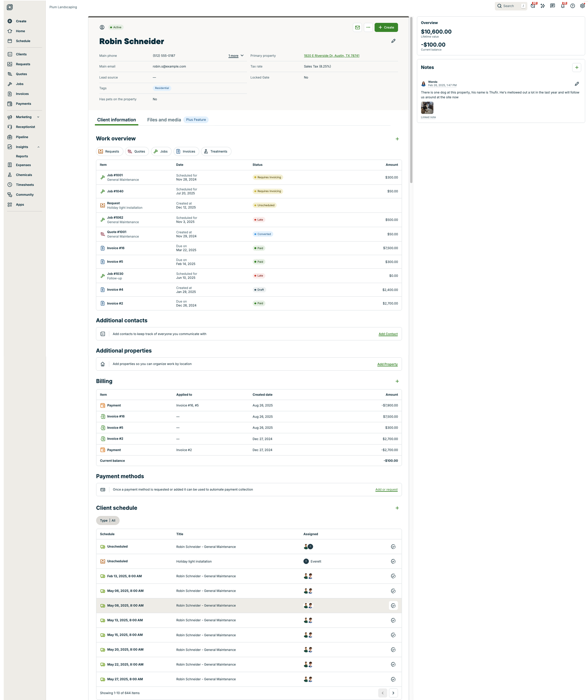Click the email client envelope icon

(357, 27)
